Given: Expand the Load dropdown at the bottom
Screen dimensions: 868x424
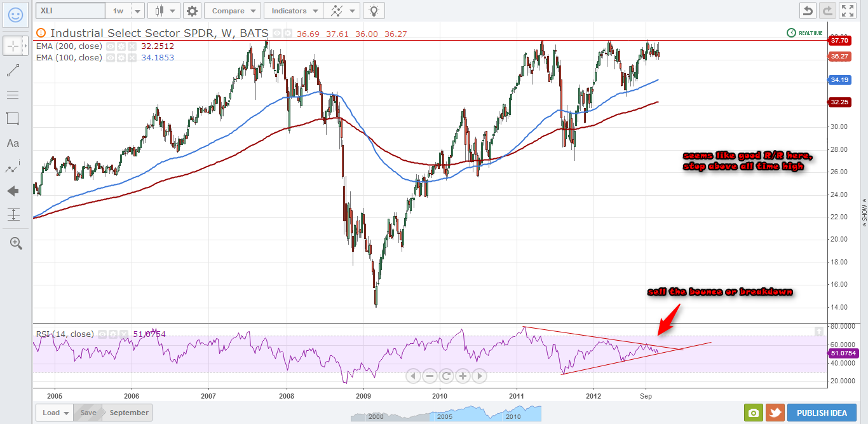Looking at the screenshot, I should 55,413.
